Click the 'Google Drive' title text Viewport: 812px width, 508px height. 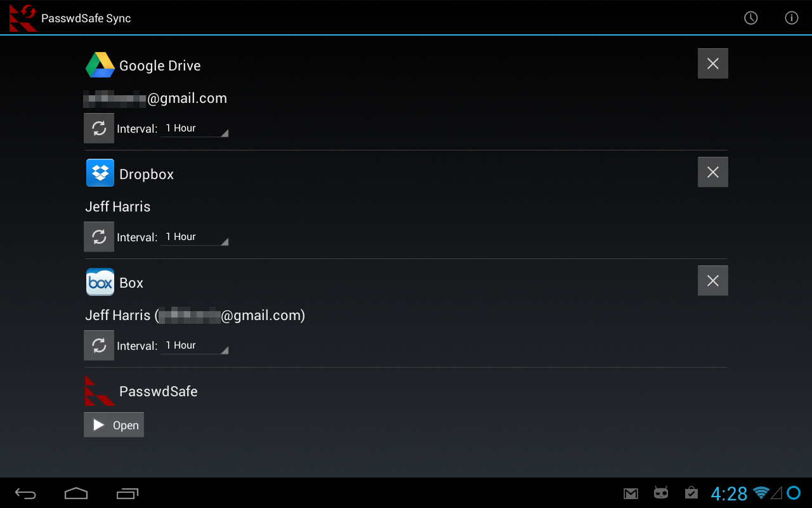tap(160, 65)
